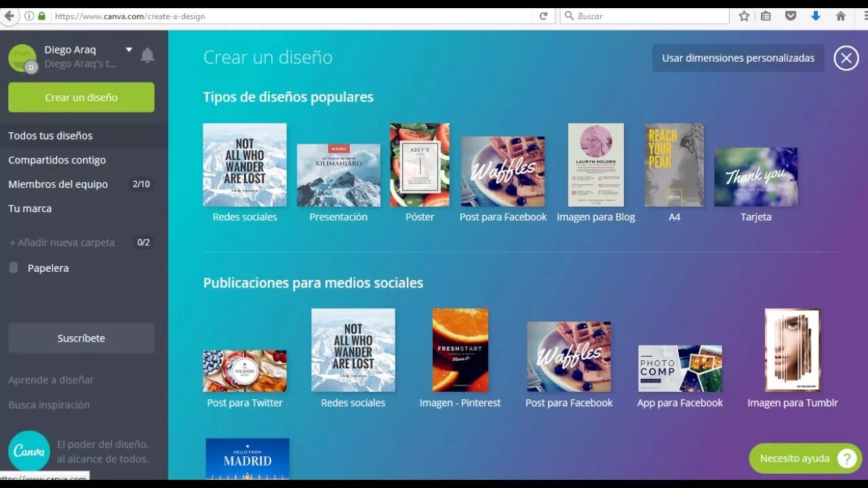The height and width of the screenshot is (488, 868).
Task: Click the site info icon in address bar
Action: 29,16
